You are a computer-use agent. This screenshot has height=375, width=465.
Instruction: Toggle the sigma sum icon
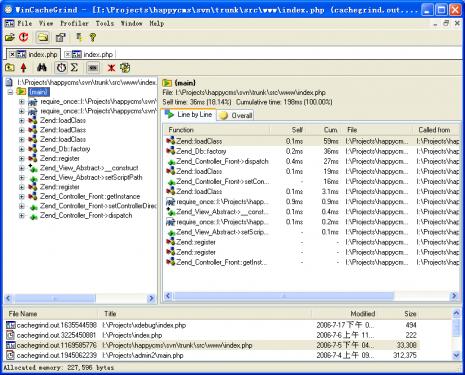[x=74, y=67]
